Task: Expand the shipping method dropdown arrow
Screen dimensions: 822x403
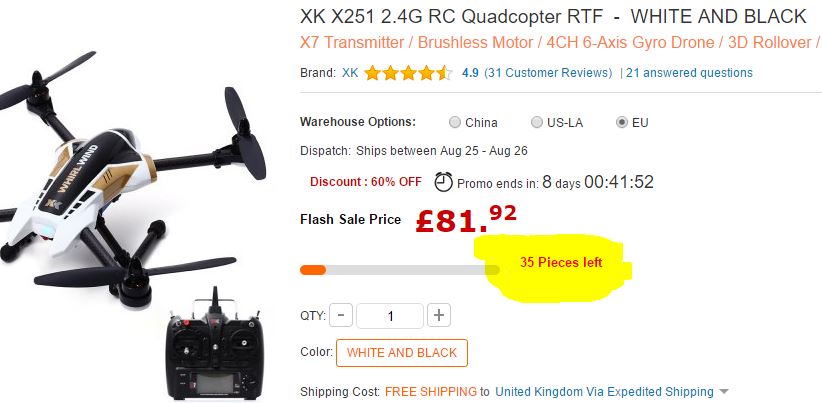Action: click(724, 391)
